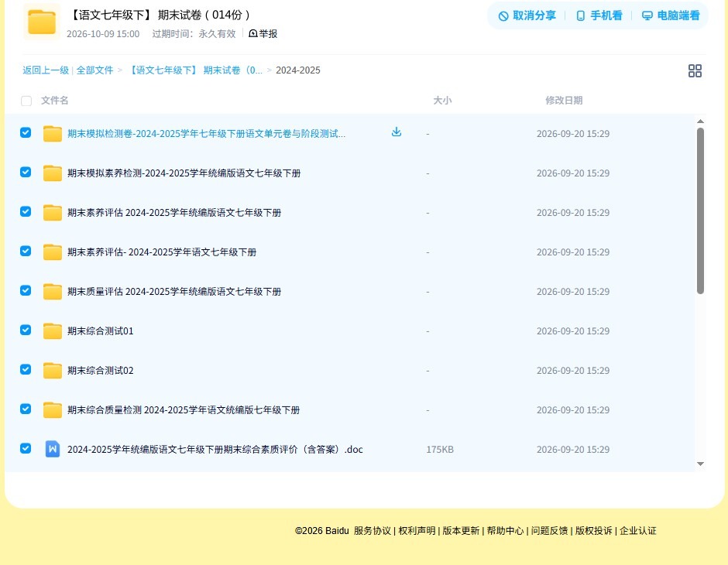Screen dimensions: 728x565
Task: Open folder 期末综合质量检测 2024-2025学年语文统编版
Action: [184, 409]
